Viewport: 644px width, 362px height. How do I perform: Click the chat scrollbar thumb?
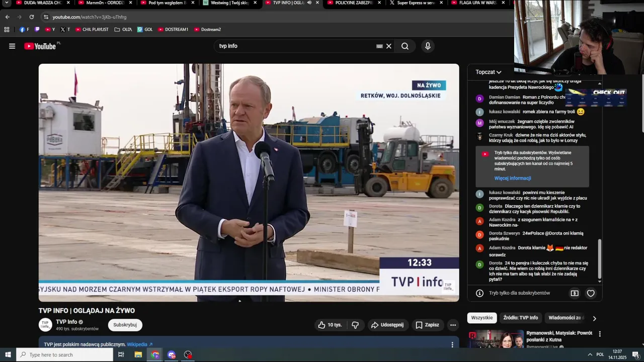tap(599, 259)
